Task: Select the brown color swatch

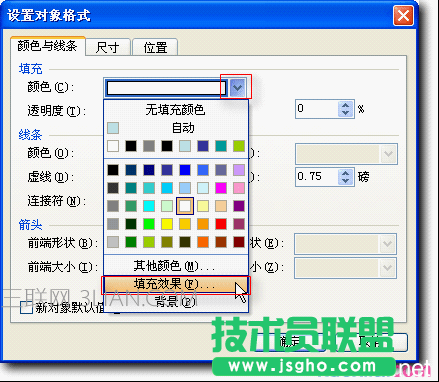Action: (221, 242)
